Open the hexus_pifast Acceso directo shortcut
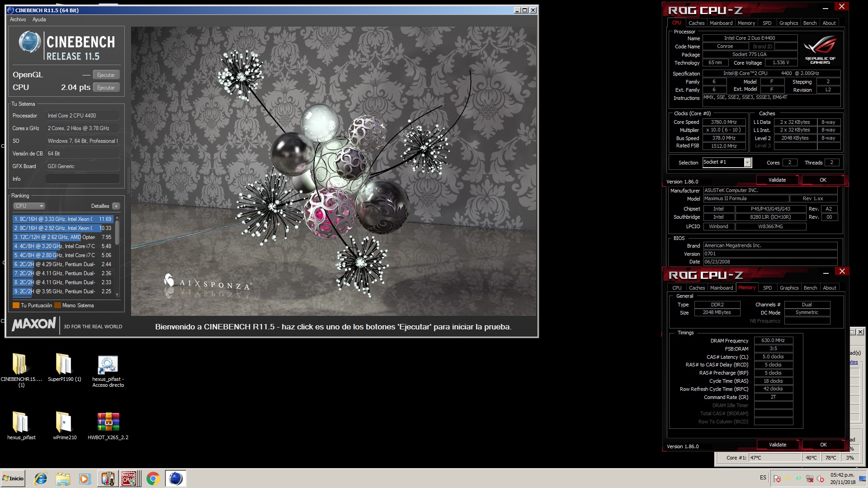This screenshot has height=488, width=868. tap(108, 371)
